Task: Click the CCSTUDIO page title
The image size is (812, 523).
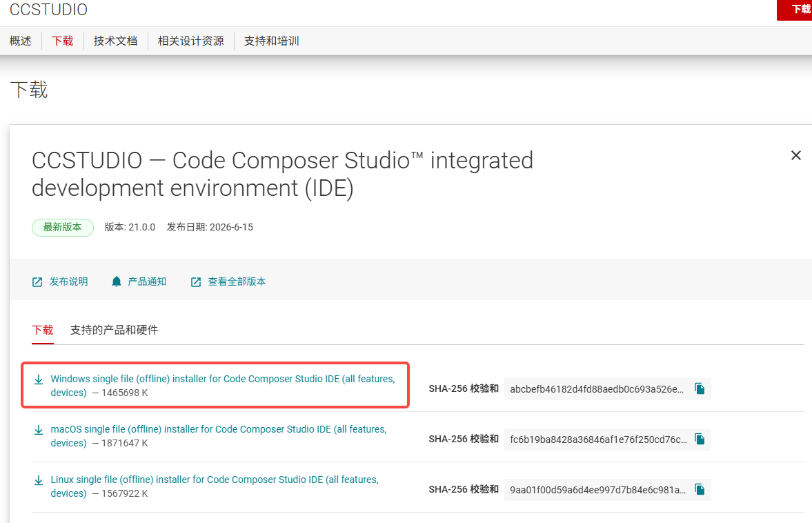Action: coord(49,10)
